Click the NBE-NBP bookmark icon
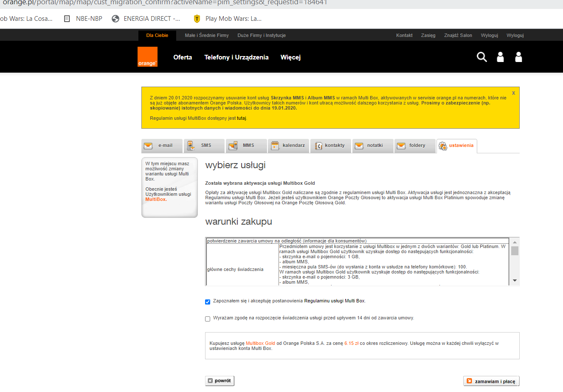 pyautogui.click(x=67, y=19)
